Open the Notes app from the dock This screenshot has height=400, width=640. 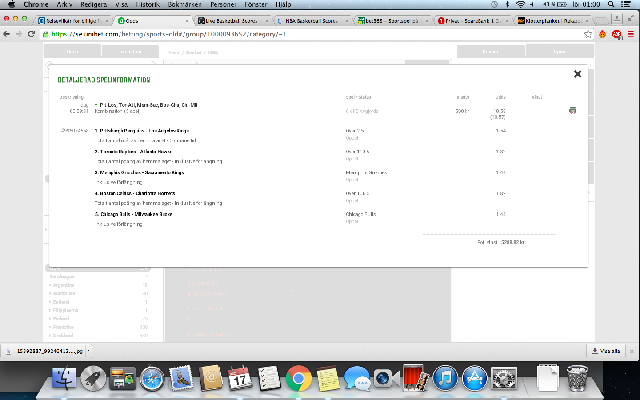328,378
